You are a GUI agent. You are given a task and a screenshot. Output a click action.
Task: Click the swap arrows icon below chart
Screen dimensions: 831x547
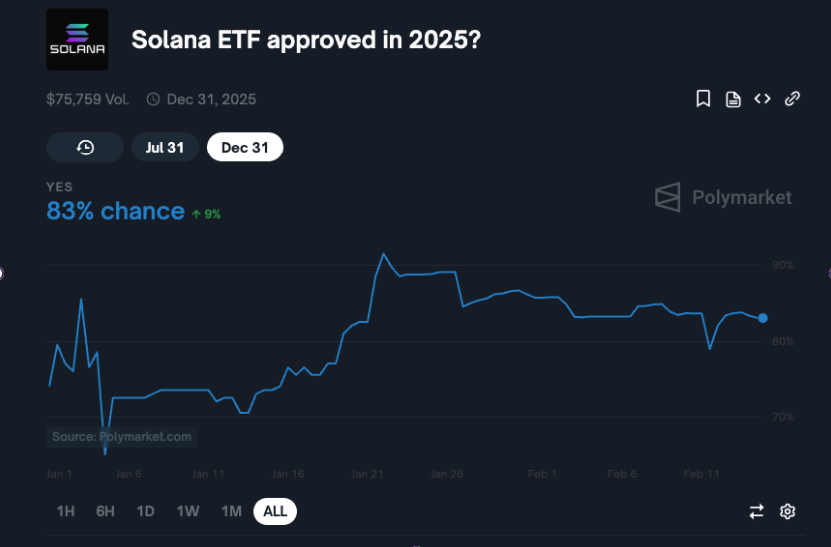pyautogui.click(x=756, y=511)
